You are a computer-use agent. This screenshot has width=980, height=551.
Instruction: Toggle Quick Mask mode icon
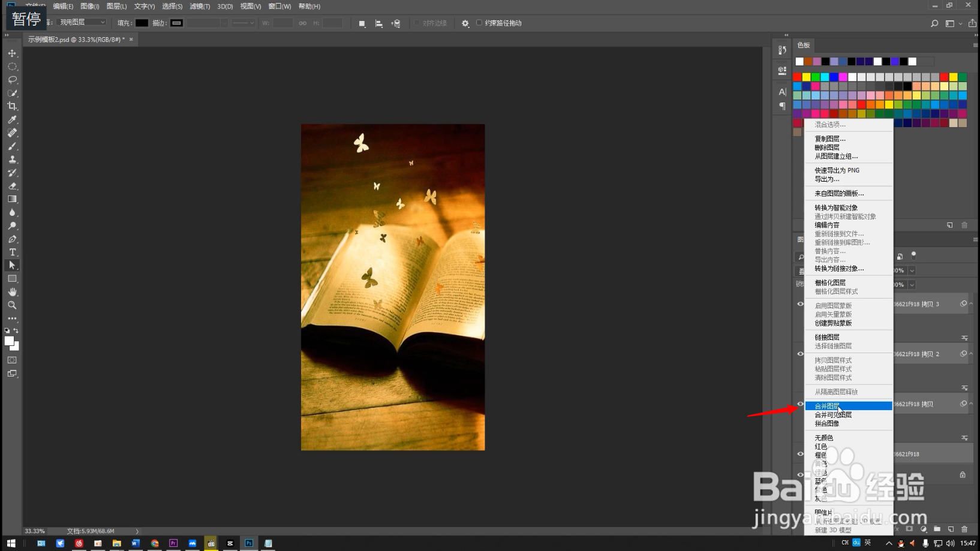pos(12,360)
